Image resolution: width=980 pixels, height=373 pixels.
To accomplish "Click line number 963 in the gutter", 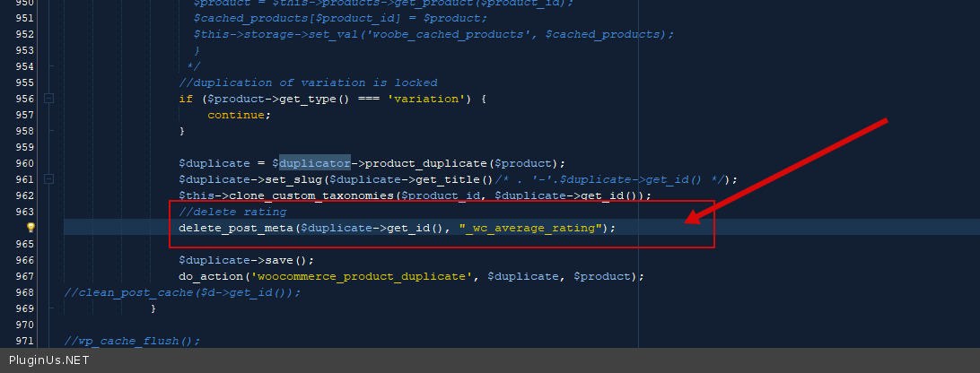I will (x=25, y=212).
